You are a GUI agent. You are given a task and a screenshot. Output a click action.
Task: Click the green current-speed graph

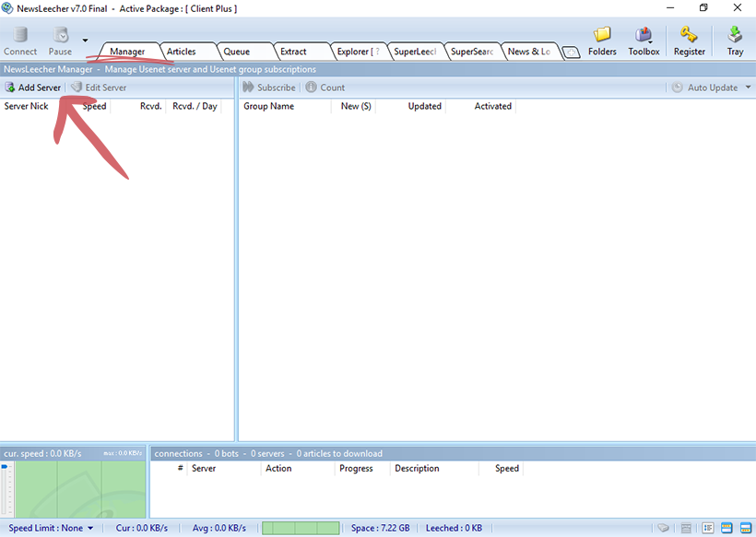(80, 489)
